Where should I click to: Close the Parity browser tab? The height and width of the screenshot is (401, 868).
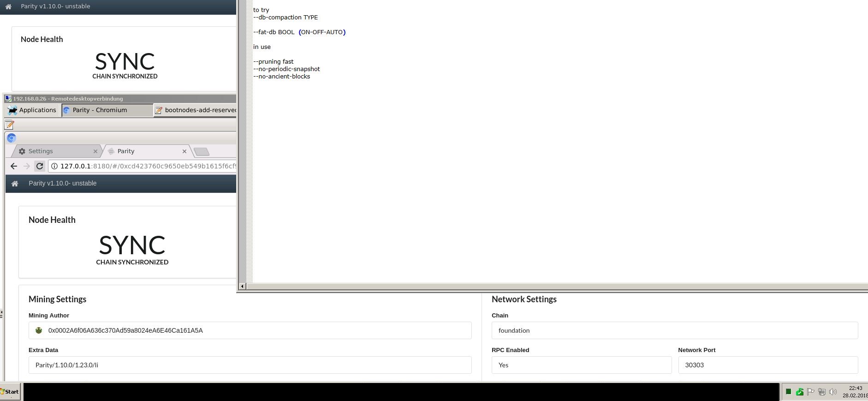coord(184,151)
